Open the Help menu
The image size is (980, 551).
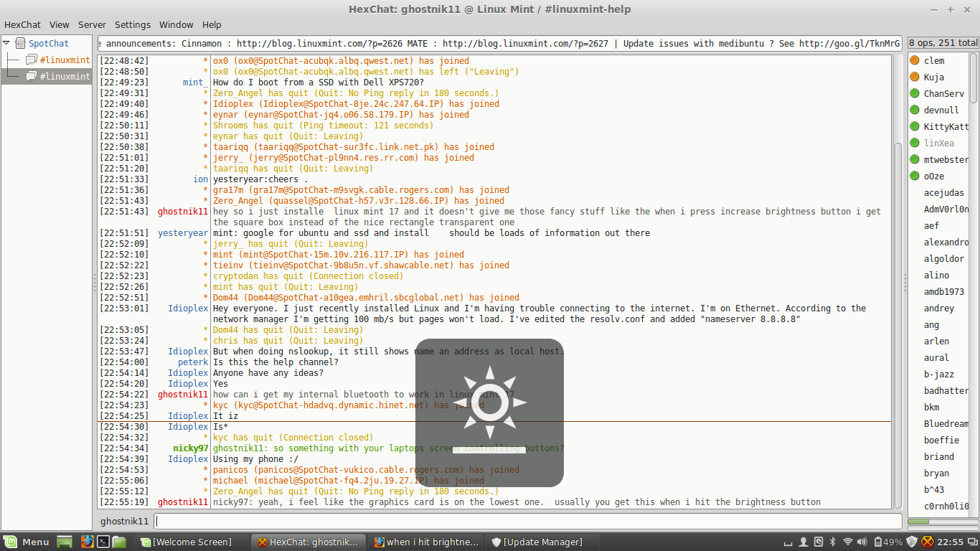tap(212, 24)
